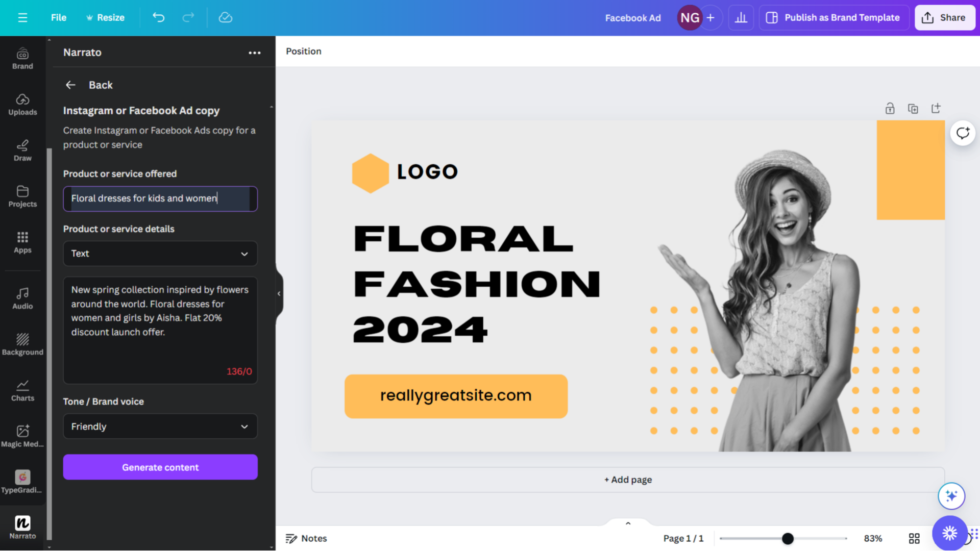Open the File menu

(58, 17)
